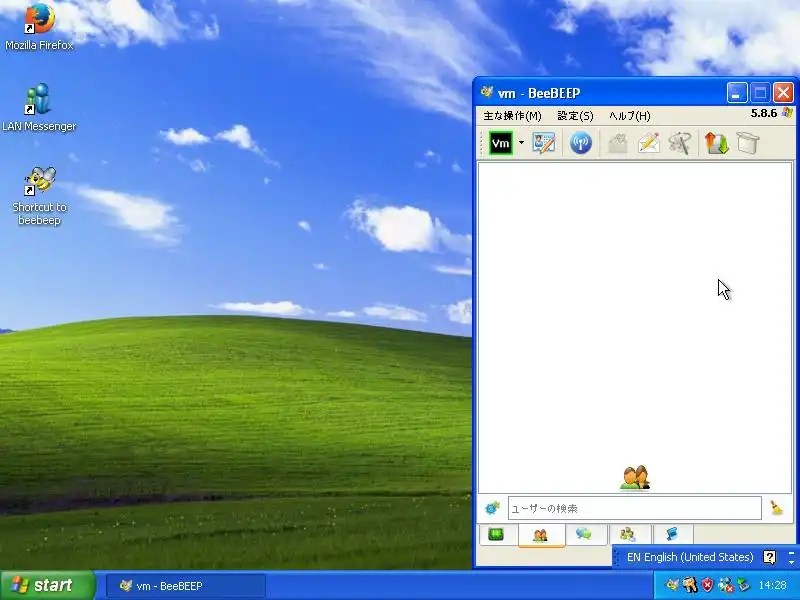Close the BeeBEEP window
800x600 pixels.
pyautogui.click(x=783, y=93)
